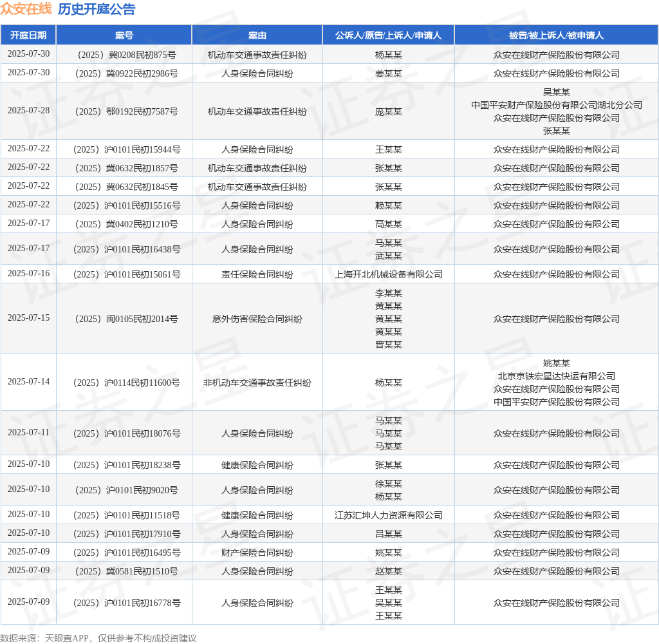Click the date 2025-07-14
This screenshot has height=644, width=659.
coord(28,381)
